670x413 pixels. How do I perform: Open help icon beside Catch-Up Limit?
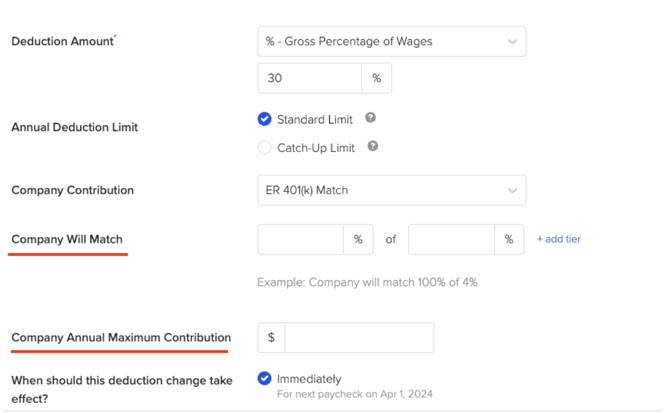[373, 146]
